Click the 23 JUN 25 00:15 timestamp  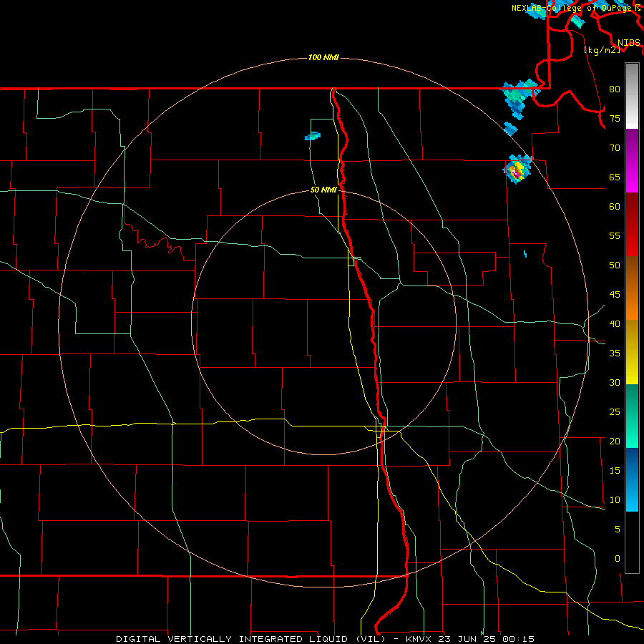point(487,639)
